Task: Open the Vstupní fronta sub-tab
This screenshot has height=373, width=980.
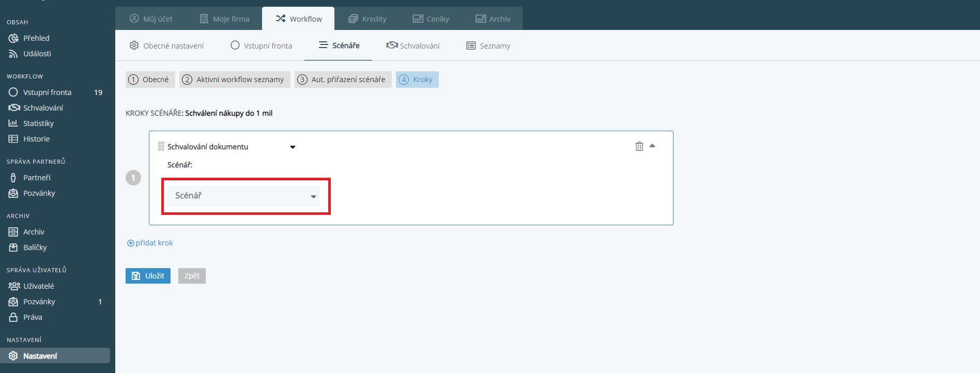Action: [261, 46]
